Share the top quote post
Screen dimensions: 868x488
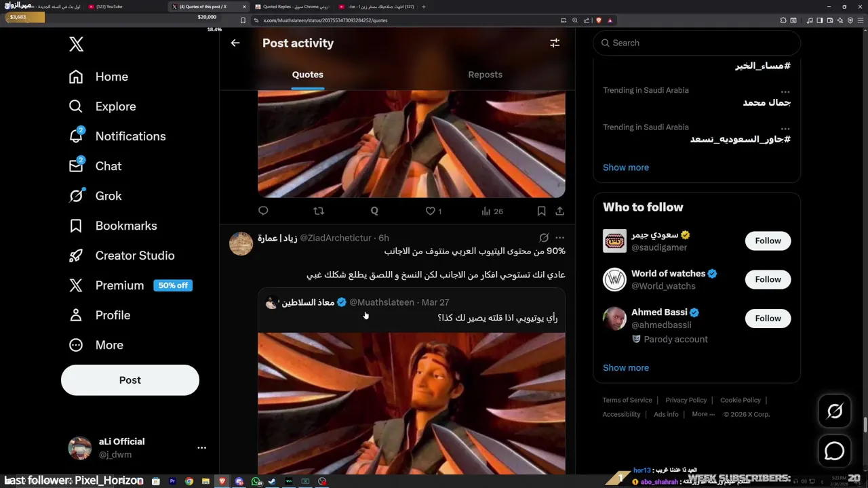[x=560, y=211]
